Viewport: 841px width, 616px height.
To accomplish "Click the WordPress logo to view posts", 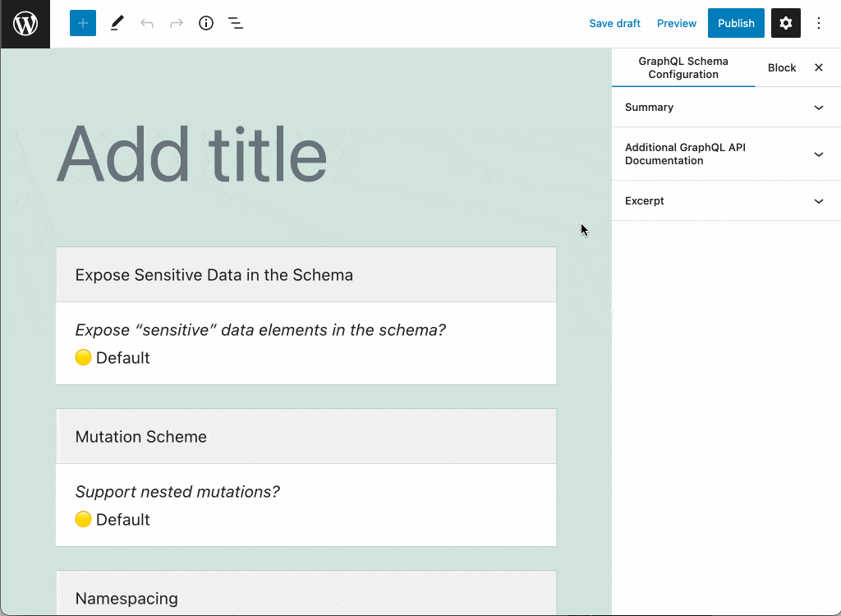I will pos(25,24).
